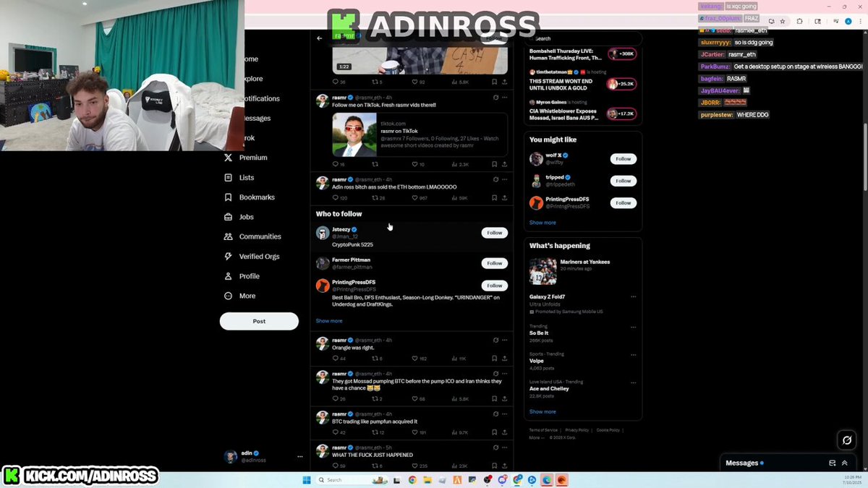This screenshot has height=488, width=868.
Task: Click the Windows Start button
Action: [307, 480]
